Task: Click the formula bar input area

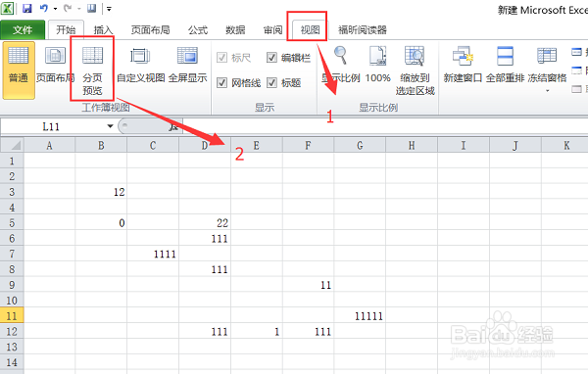Action: pos(385,126)
